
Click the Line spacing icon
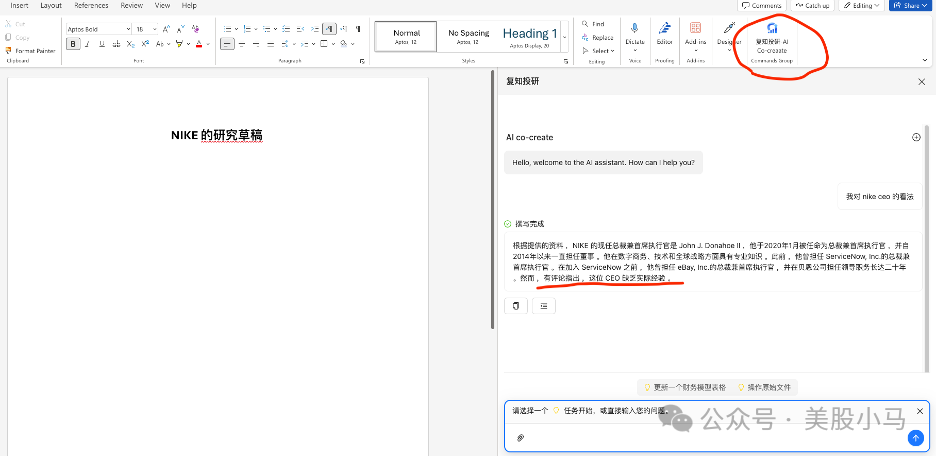click(286, 44)
